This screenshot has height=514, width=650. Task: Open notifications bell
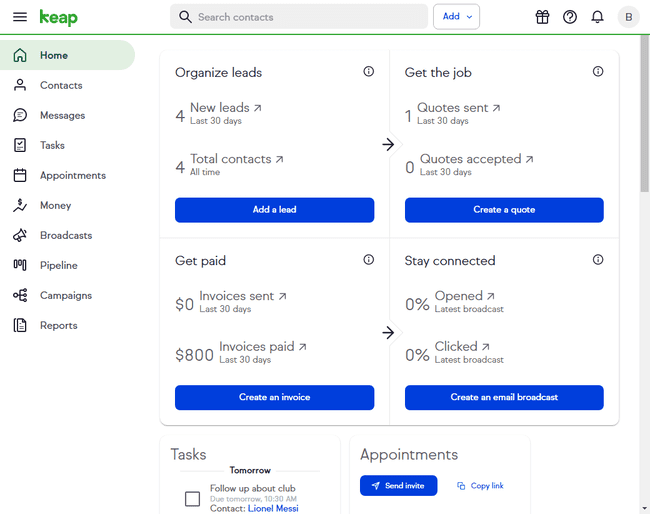point(598,17)
